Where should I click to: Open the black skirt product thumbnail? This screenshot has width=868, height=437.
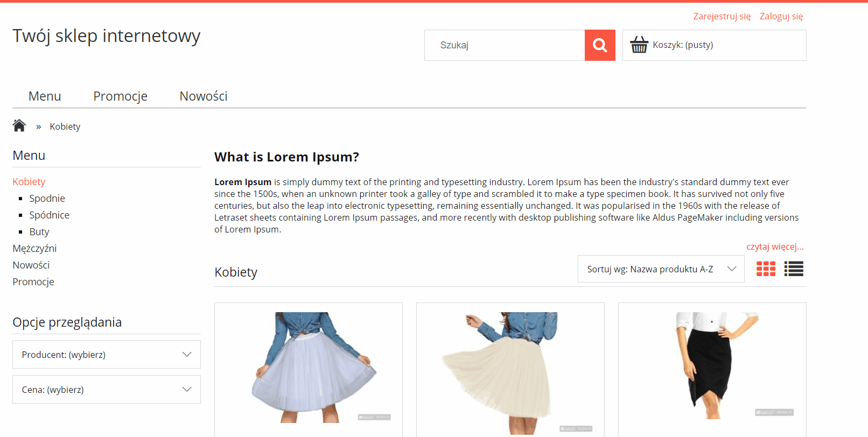click(x=711, y=365)
